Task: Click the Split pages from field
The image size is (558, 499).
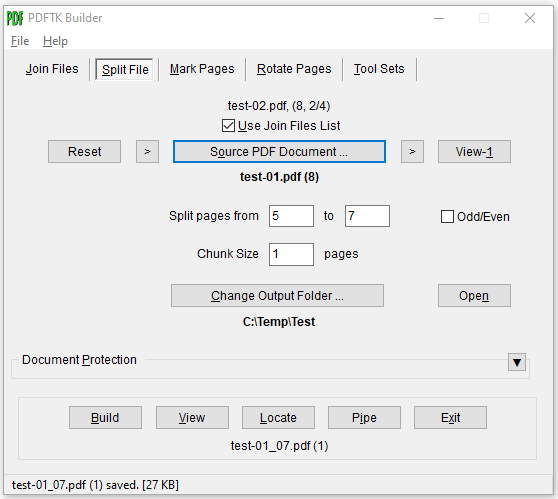Action: coord(291,216)
